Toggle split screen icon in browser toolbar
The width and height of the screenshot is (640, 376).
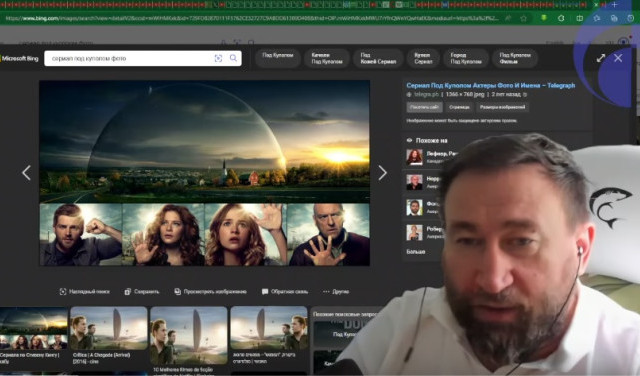pyautogui.click(x=580, y=18)
